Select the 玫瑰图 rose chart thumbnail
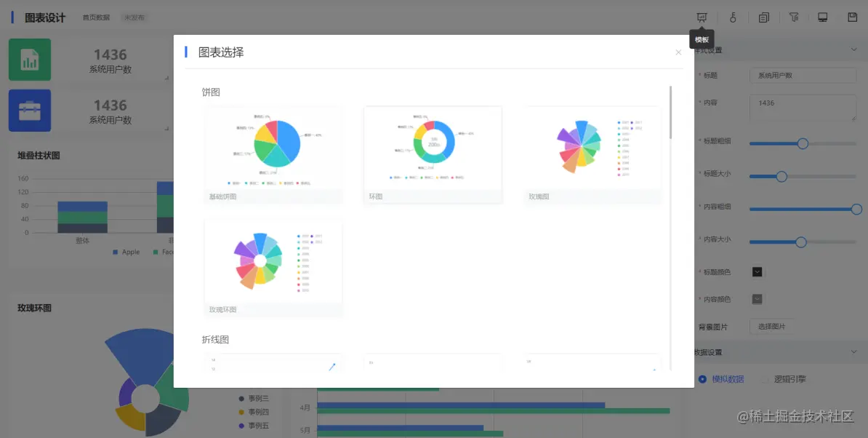 [x=592, y=155]
